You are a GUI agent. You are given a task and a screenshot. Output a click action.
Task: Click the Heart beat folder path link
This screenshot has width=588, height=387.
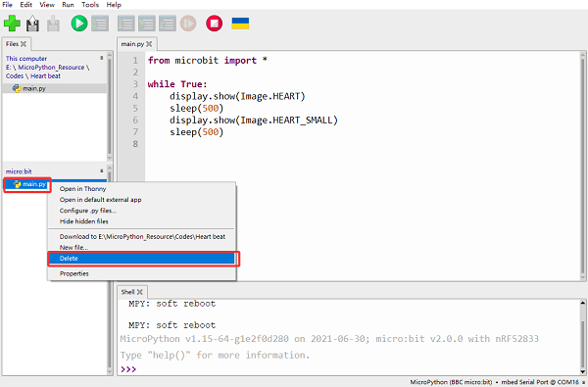[45, 75]
